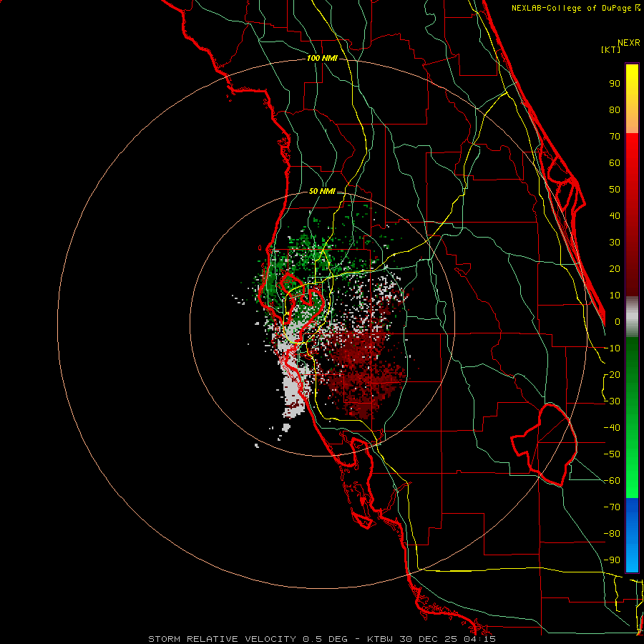The image size is (644, 644).
Task: Select the 100 NMI range ring label
Action: tap(322, 59)
